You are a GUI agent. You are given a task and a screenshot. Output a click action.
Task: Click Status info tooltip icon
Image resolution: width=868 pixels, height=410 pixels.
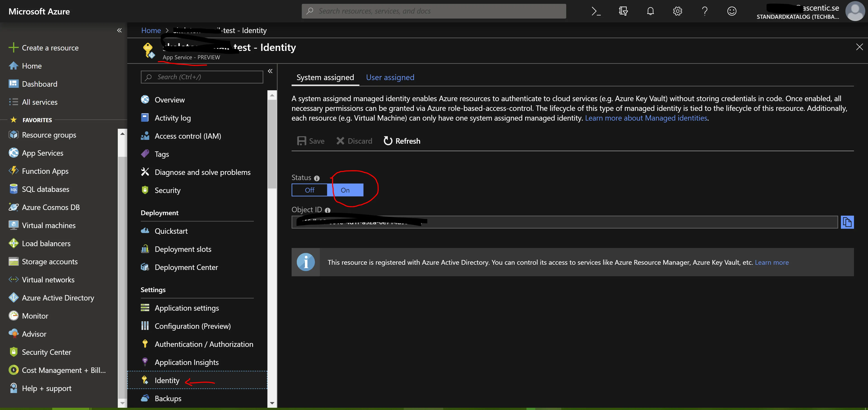pos(317,178)
